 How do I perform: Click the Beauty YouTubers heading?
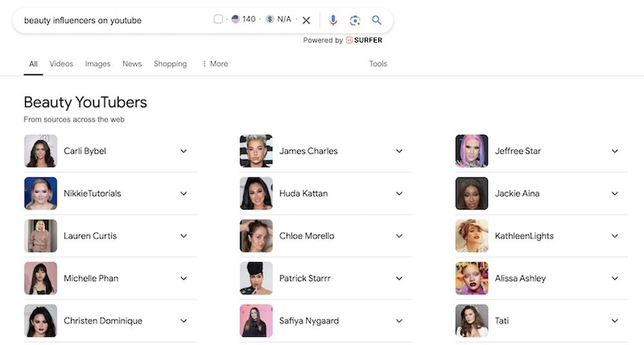[86, 102]
